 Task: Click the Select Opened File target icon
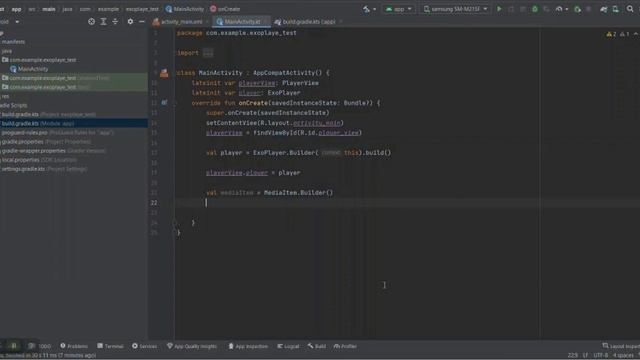tap(91, 22)
